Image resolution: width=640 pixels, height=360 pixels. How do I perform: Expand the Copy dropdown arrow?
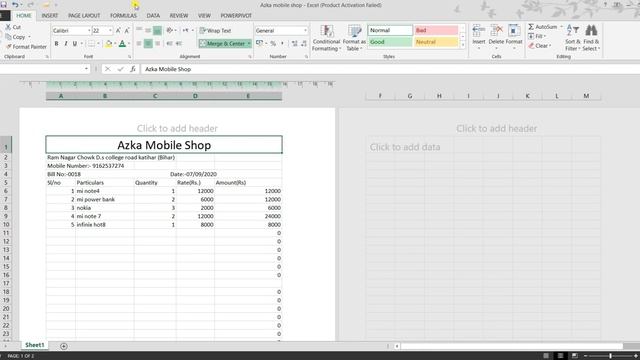click(29, 37)
